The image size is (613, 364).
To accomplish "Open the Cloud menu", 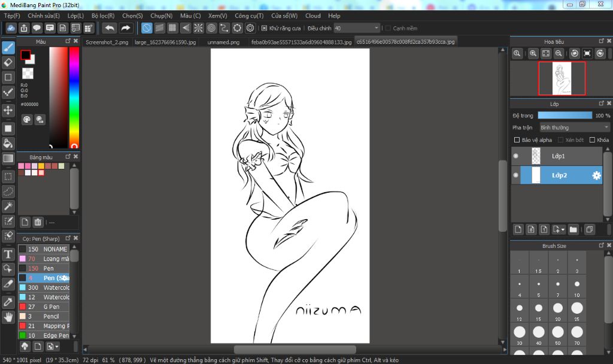I will click(x=312, y=16).
